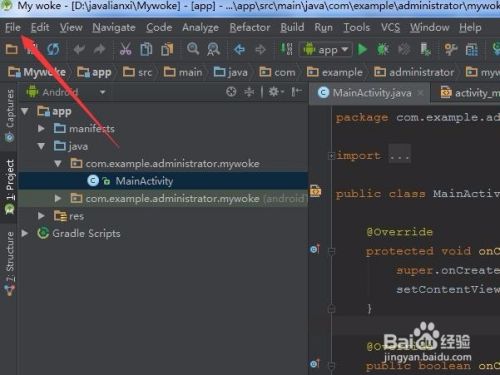
Task: Open the Tools menu
Action: (x=357, y=27)
